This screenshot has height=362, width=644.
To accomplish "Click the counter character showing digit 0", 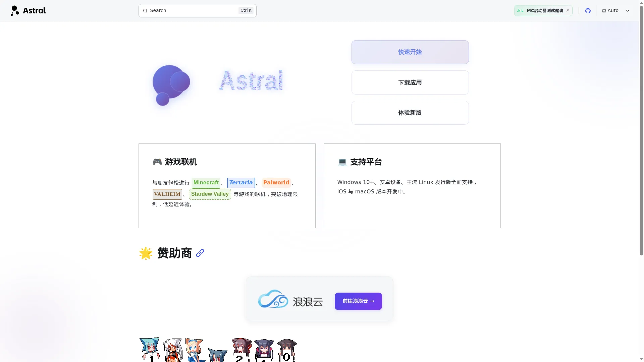I will 287,350.
